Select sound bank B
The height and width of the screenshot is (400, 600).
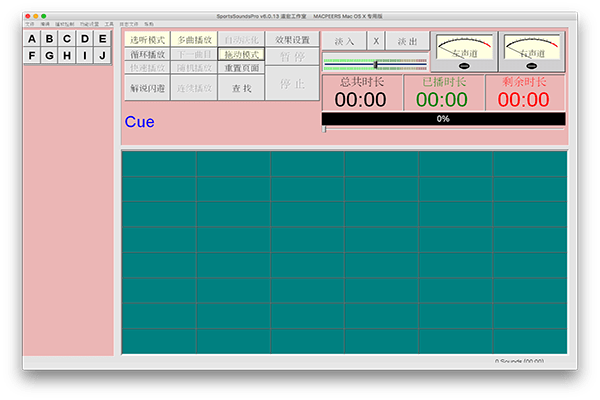pos(50,39)
